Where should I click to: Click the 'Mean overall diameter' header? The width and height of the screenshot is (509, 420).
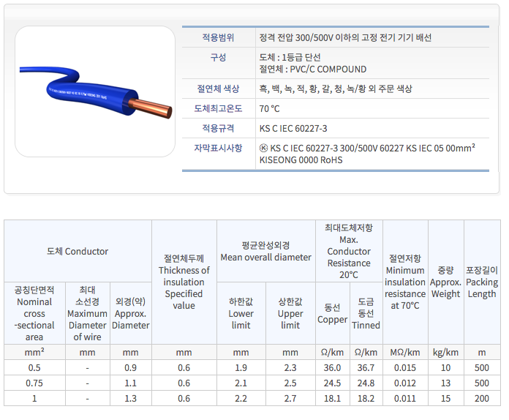click(266, 251)
